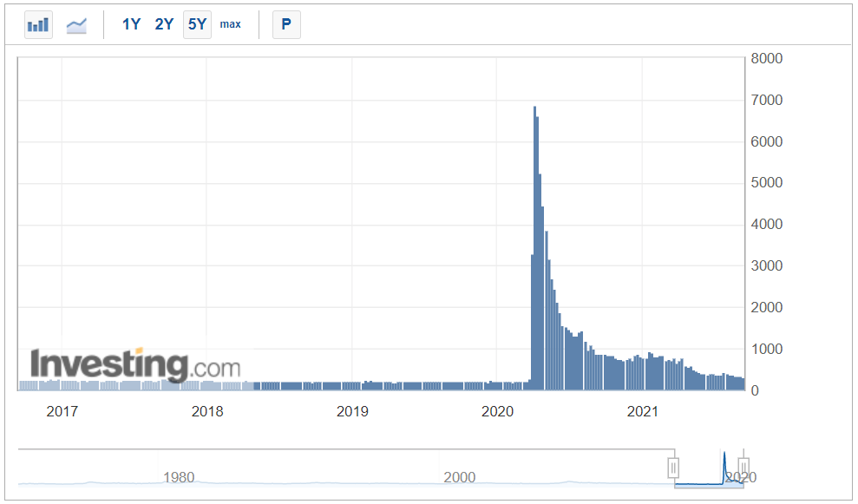Click the 1000 y-axis value

[767, 349]
